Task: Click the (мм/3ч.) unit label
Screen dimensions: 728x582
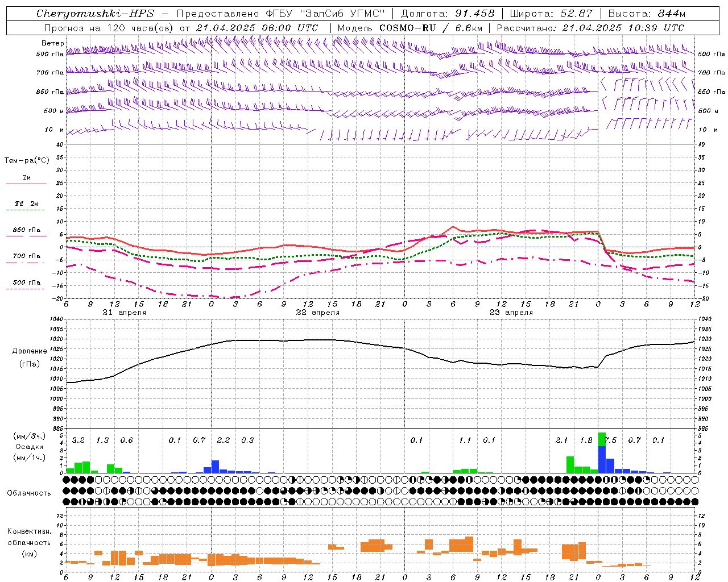Action: coord(28,436)
